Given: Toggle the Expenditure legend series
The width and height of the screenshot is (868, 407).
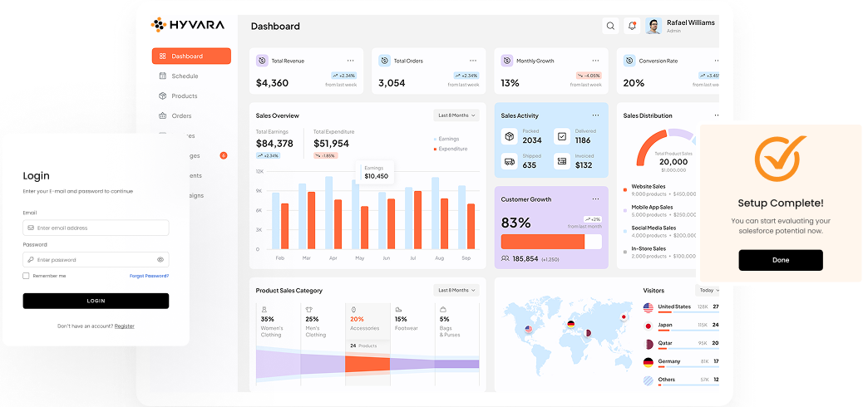Looking at the screenshot, I should click(451, 149).
